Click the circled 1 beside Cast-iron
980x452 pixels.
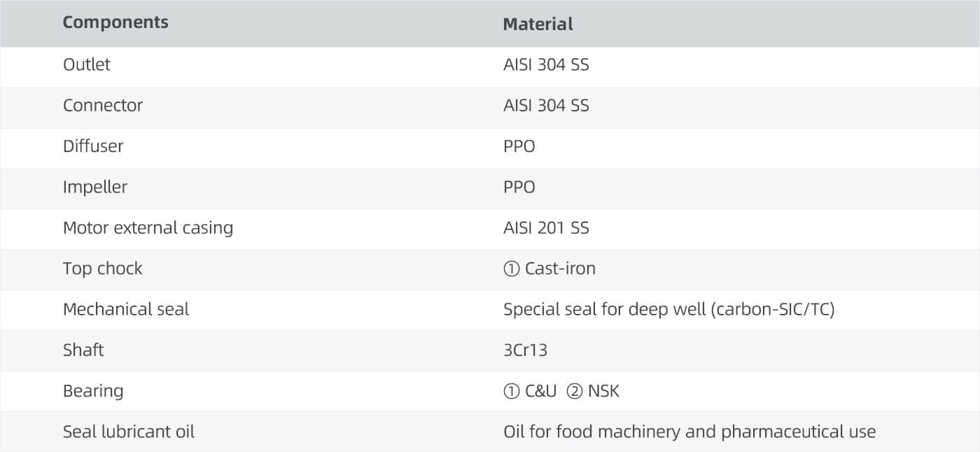tap(511, 269)
